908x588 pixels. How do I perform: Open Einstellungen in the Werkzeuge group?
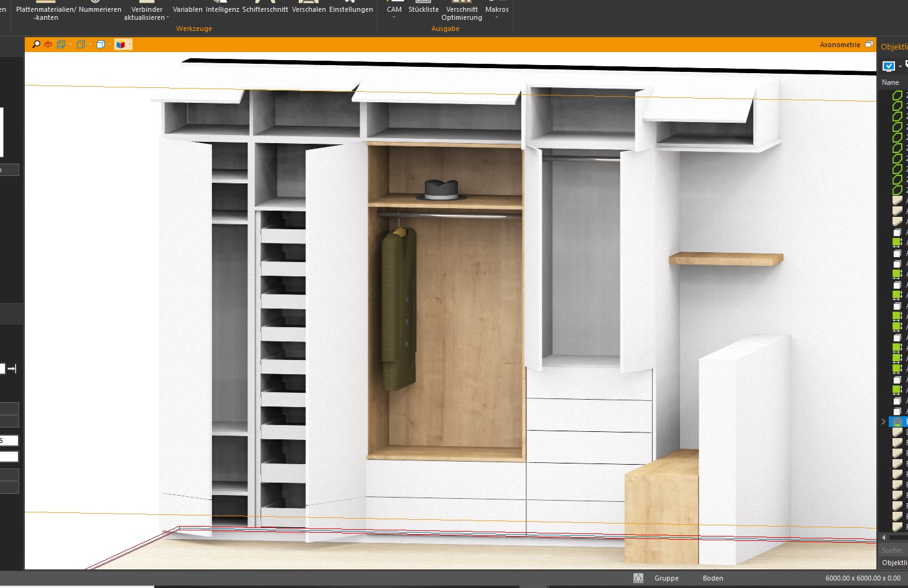click(x=351, y=9)
